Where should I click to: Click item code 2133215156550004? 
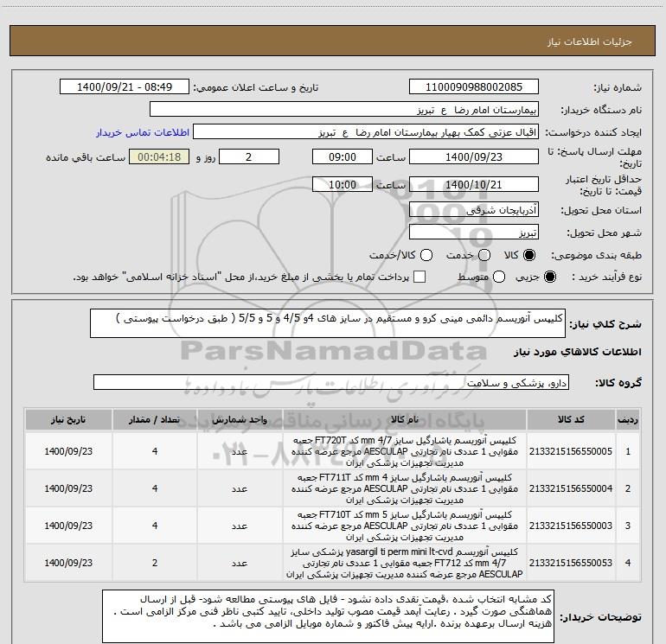[x=571, y=488]
